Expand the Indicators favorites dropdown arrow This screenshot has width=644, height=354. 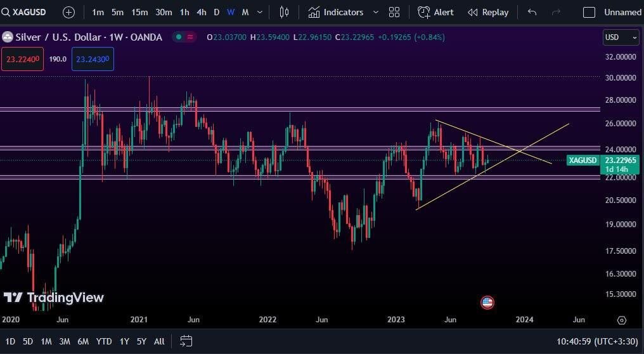coord(376,12)
